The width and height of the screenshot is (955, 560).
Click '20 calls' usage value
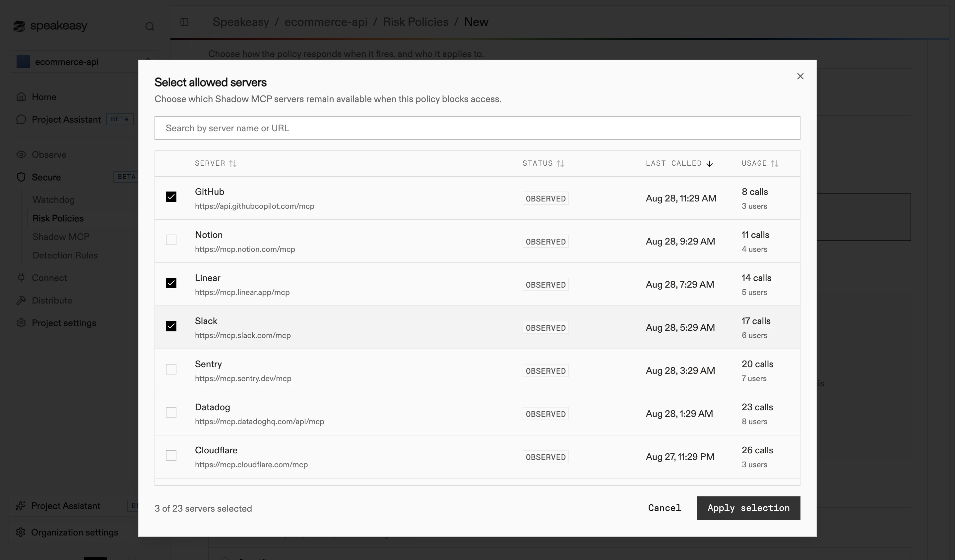[x=757, y=364]
